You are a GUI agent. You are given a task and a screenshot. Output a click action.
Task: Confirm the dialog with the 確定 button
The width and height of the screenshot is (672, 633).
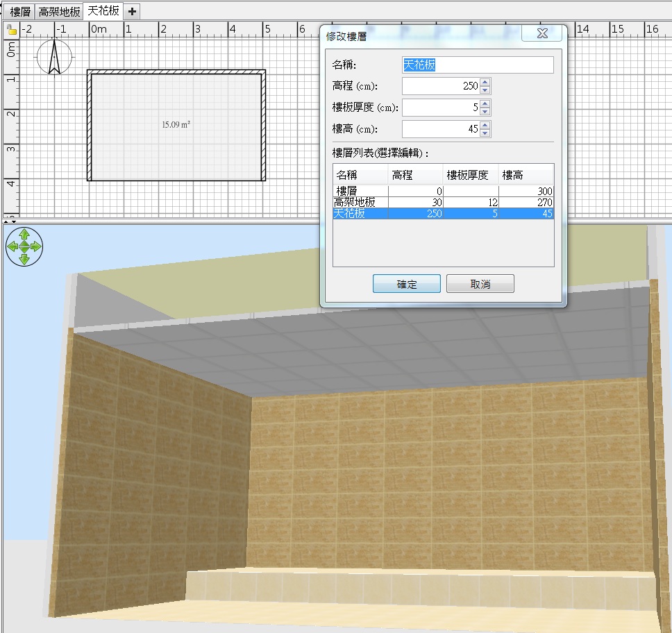point(406,284)
